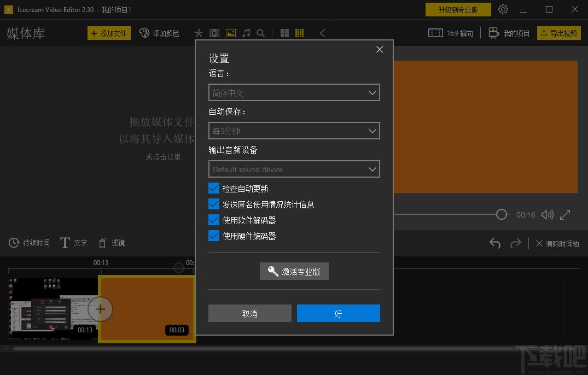The image size is (588, 375).
Task: Disable 使用硬件编码器 checkbox
Action: 214,236
